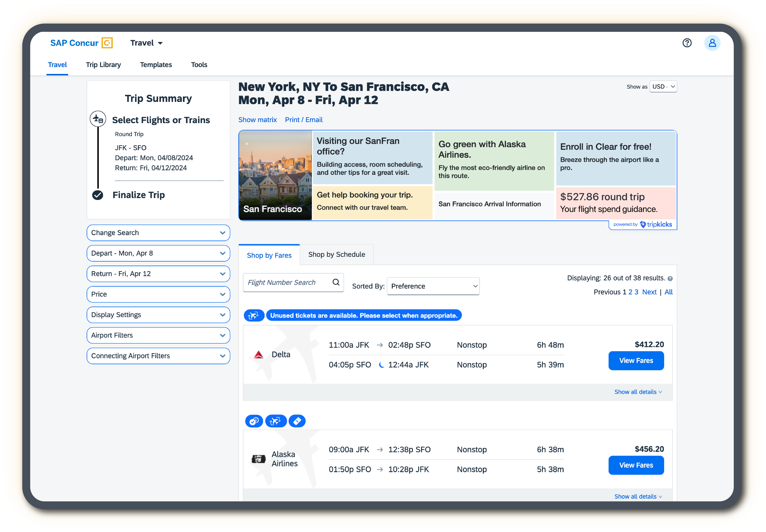Open the user profile avatar icon

click(x=712, y=43)
